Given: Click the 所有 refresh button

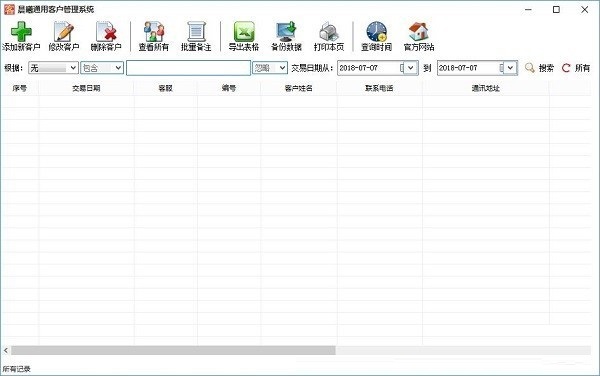Looking at the screenshot, I should [576, 68].
